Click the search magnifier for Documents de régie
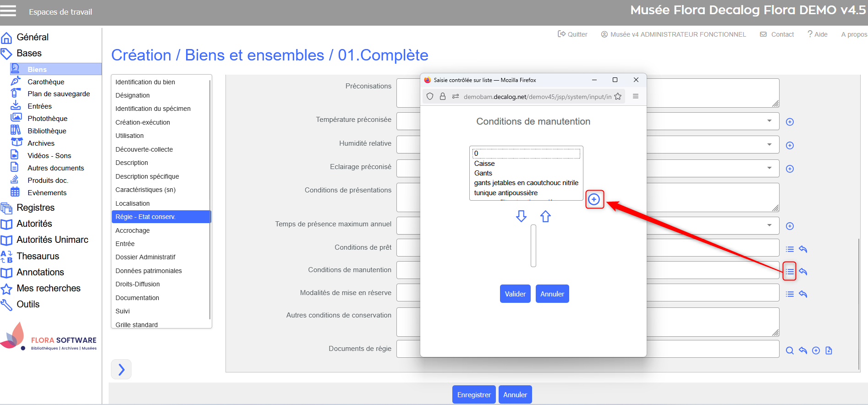 click(x=790, y=350)
